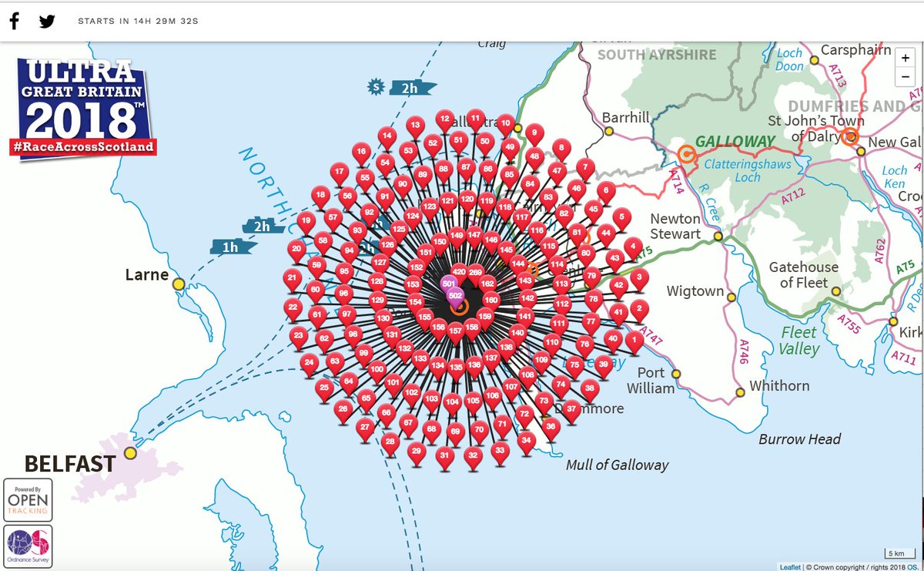Click the 1h ferry time marker

(233, 247)
